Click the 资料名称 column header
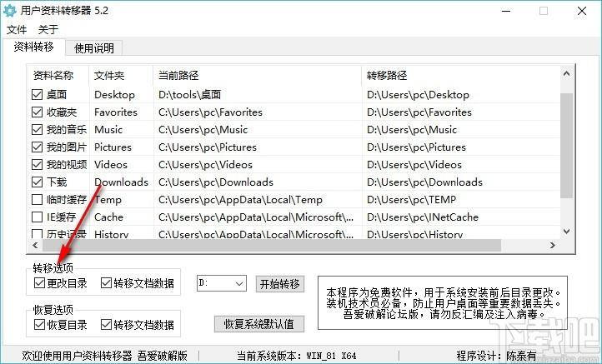Screen dimensions: 602x364 [x=58, y=75]
